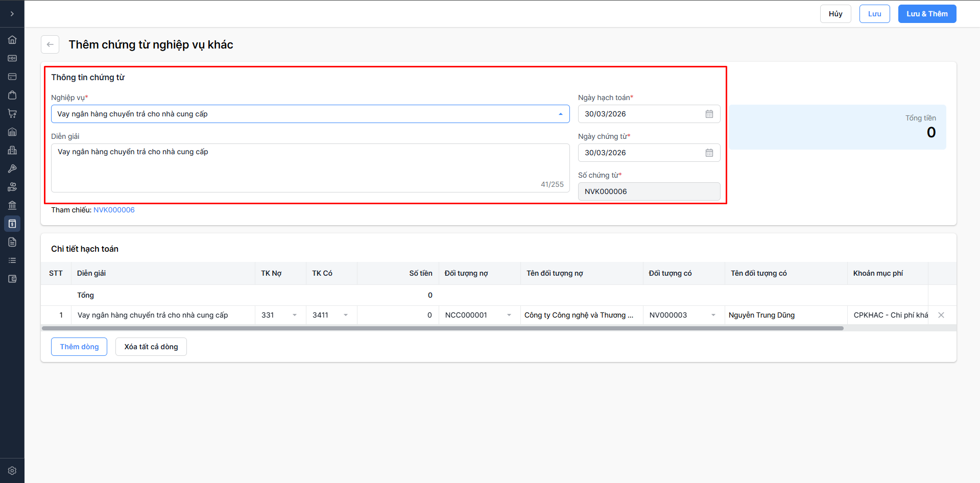Click the Tên đối tượng có column header
Screen dimensions: 980x483
pos(786,273)
